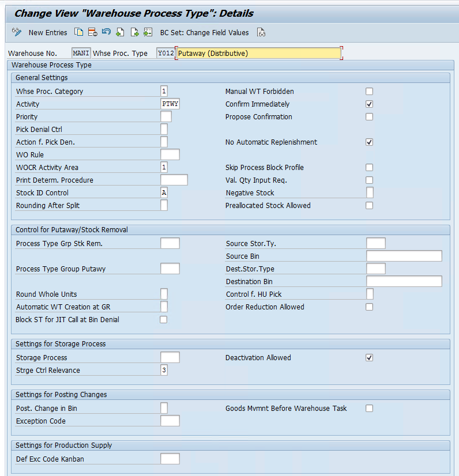
Task: Click the Delete entry icon
Action: coord(92,32)
